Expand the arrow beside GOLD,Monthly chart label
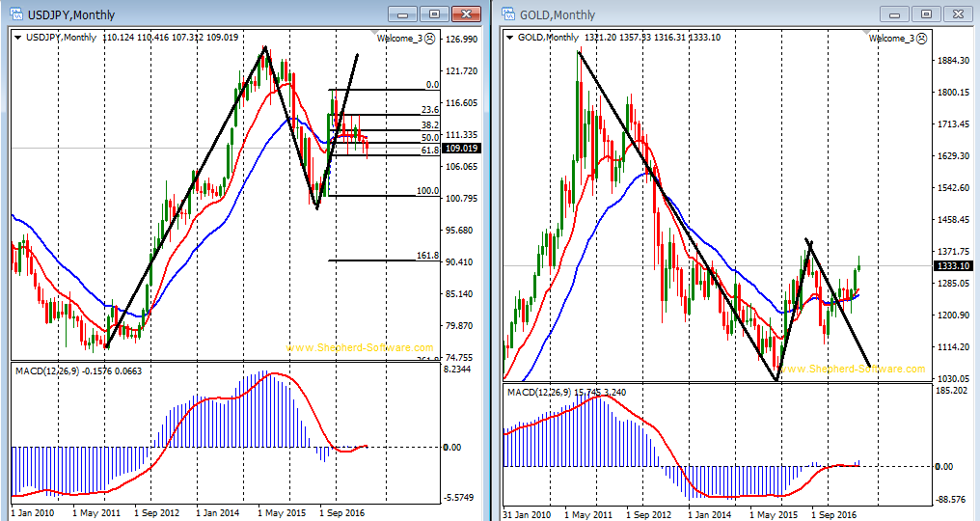The height and width of the screenshot is (521, 980). (509, 38)
